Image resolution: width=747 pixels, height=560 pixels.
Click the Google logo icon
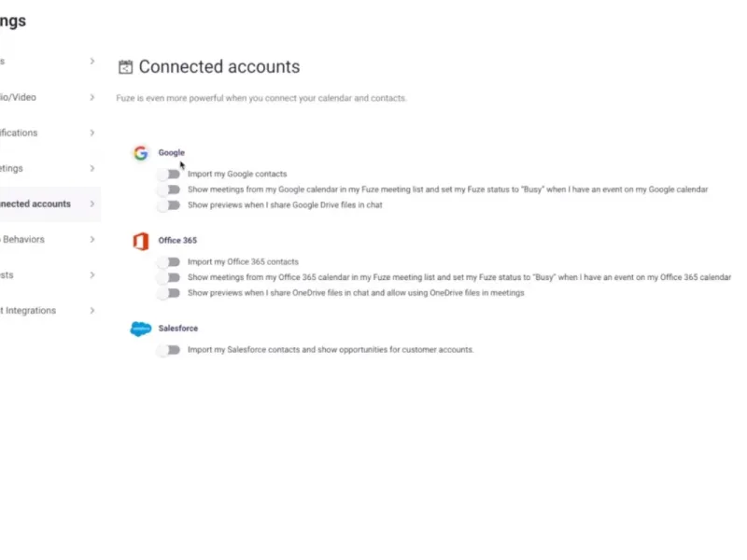coord(141,153)
